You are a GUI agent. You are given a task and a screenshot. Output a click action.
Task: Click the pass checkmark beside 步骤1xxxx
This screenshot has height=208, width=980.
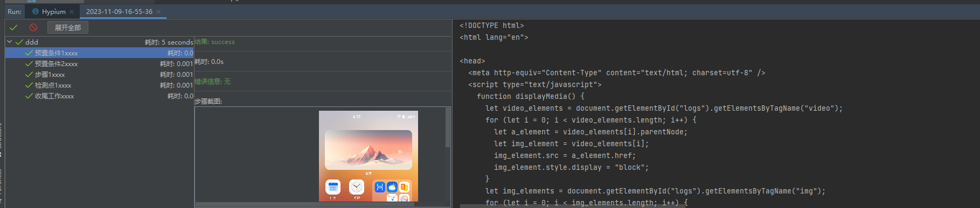(x=29, y=74)
